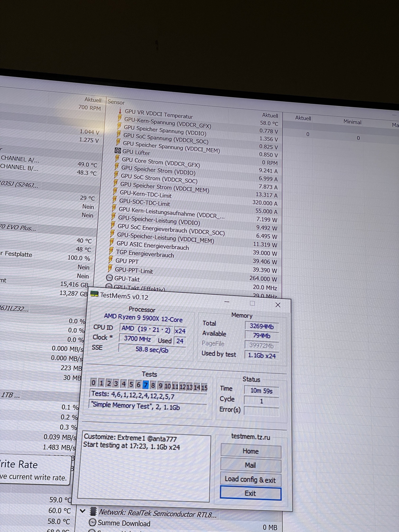Click lightning icon of GPU SoC Spannung
Image resolution: width=399 pixels, height=532 pixels.
click(119, 134)
